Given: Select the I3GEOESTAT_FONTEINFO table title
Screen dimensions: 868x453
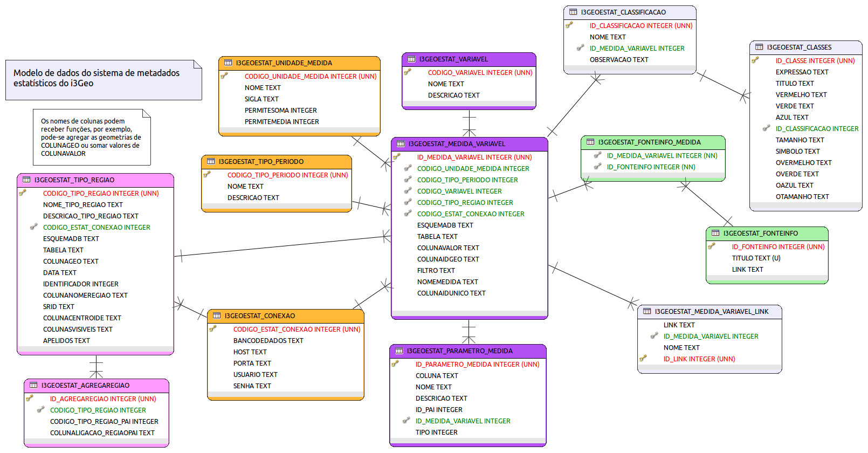Looking at the screenshot, I should point(761,234).
